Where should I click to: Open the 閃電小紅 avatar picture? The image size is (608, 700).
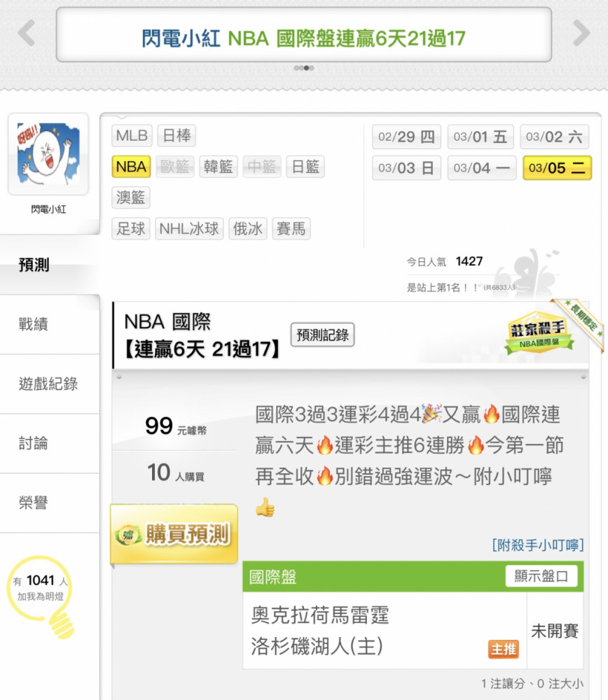point(48,154)
